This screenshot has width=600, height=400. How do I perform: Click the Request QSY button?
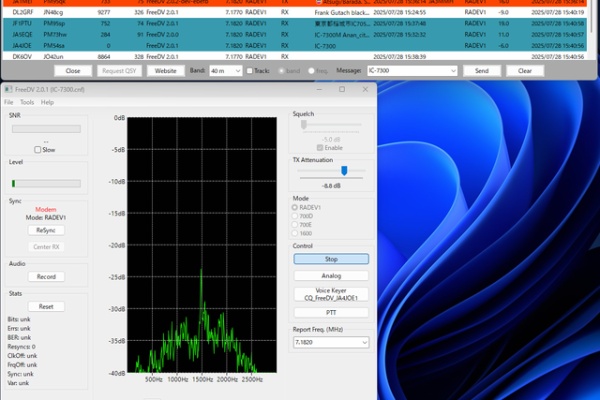pyautogui.click(x=119, y=71)
